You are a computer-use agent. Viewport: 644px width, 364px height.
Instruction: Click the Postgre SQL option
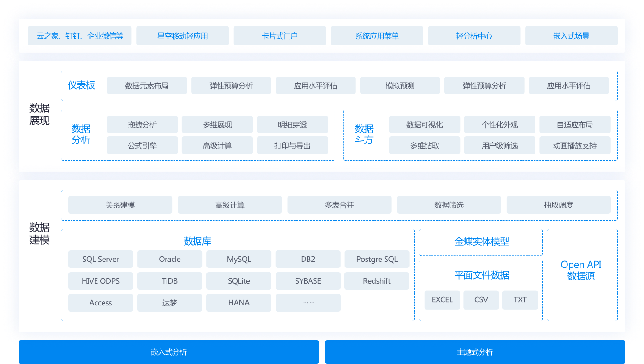(x=377, y=259)
